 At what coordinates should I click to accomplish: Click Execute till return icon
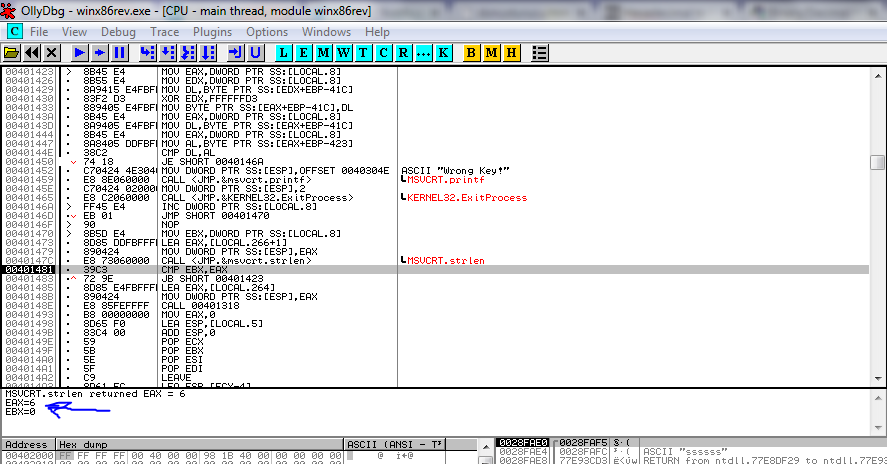[x=235, y=53]
